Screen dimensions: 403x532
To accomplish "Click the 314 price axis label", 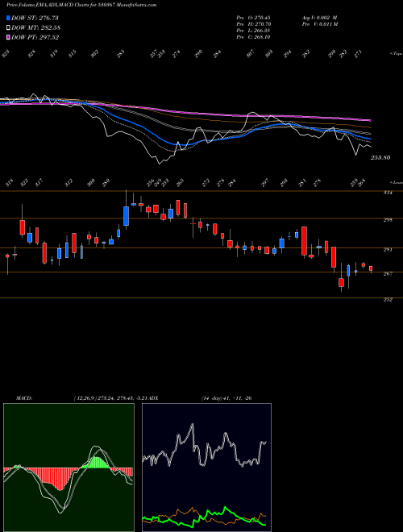I will (388, 193).
